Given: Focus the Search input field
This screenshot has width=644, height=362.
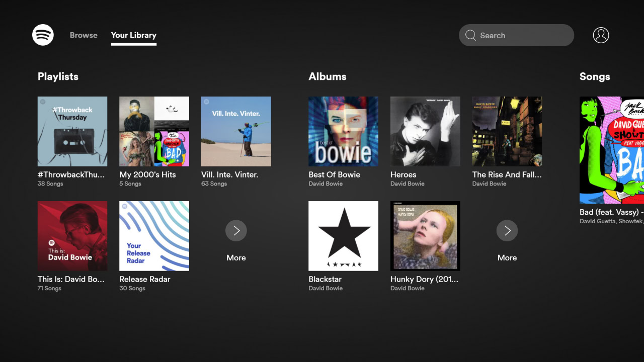Looking at the screenshot, I should point(516,35).
